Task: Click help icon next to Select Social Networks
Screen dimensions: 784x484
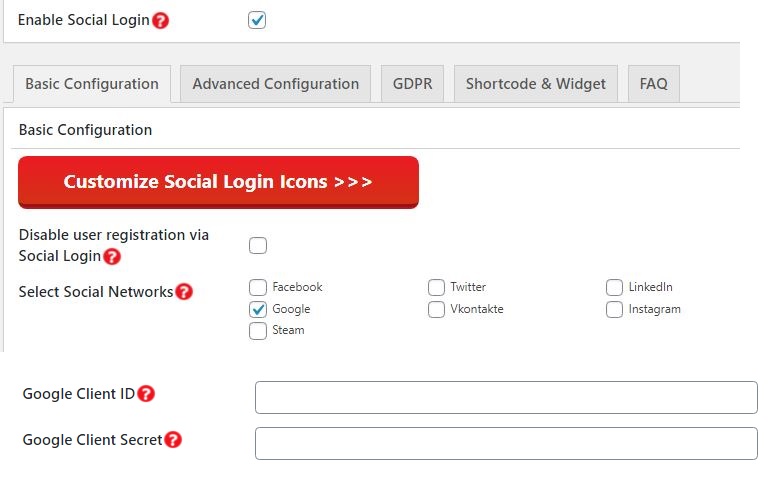Action: (184, 292)
